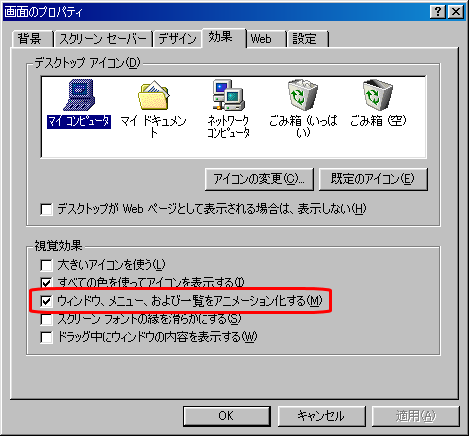Click the アイコンの変更 button
The image size is (469, 436).
pos(259,179)
